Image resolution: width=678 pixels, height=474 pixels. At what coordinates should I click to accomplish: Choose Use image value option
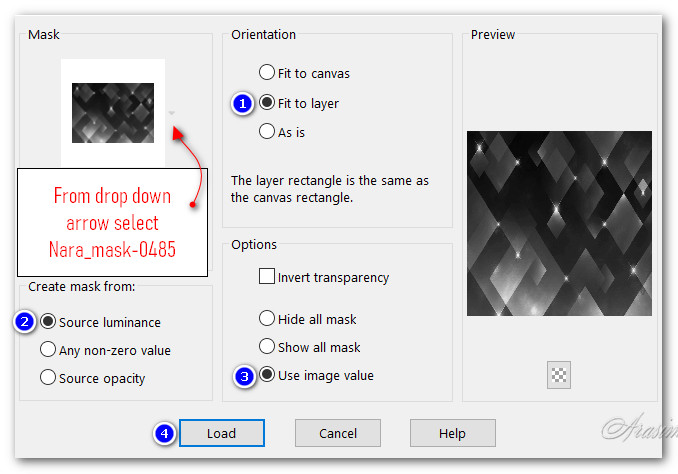point(267,376)
